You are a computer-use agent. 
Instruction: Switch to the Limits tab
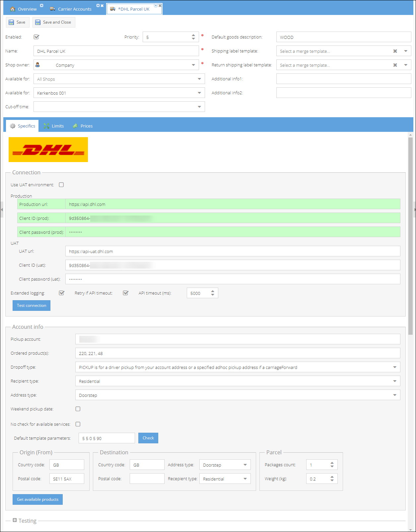click(x=54, y=126)
